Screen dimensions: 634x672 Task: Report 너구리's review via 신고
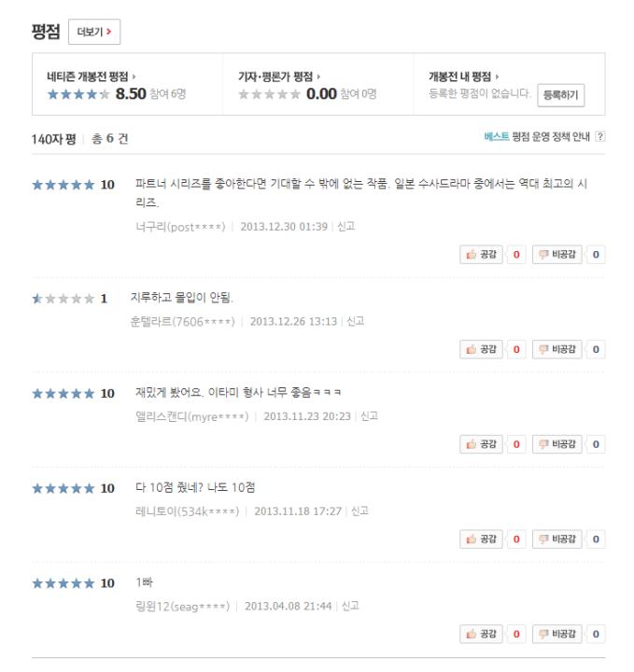point(345,226)
